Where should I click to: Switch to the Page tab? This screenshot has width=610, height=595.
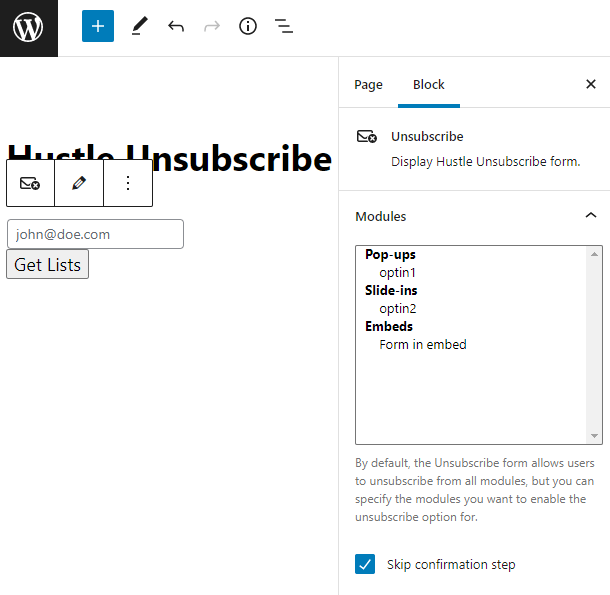tap(368, 85)
